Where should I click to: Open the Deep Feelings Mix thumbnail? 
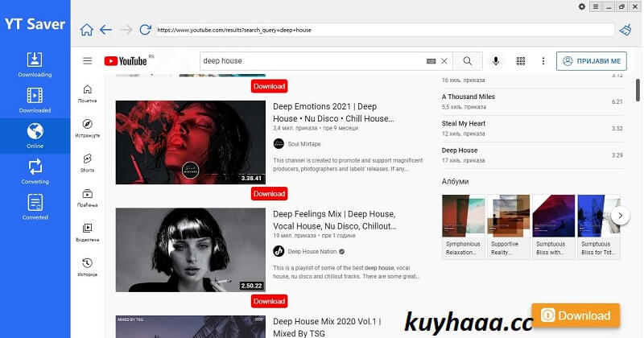click(191, 250)
